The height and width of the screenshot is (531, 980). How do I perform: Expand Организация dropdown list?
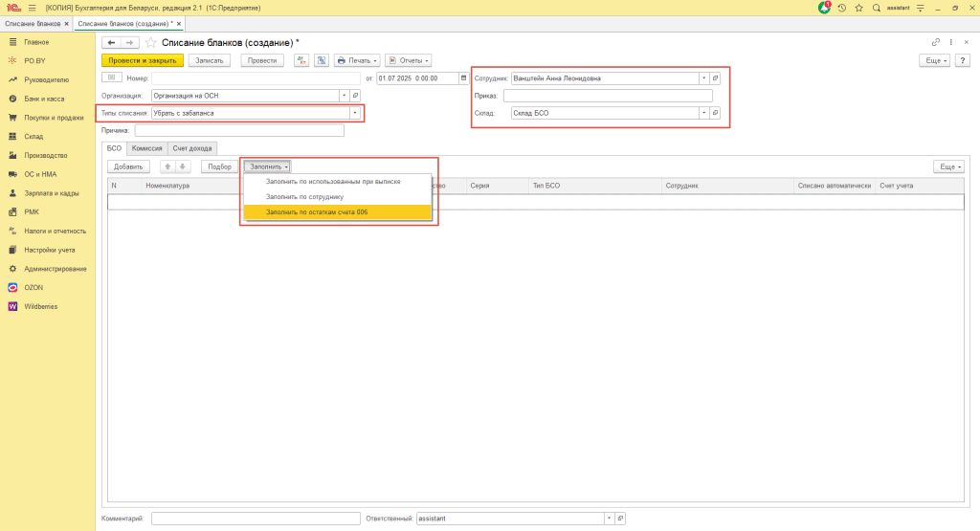coord(344,96)
